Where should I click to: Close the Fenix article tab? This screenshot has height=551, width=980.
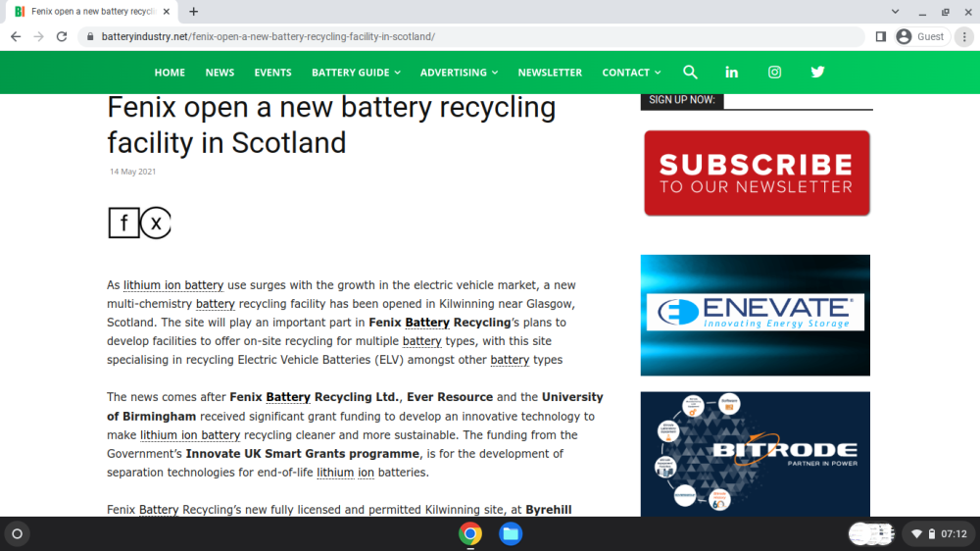tap(167, 11)
